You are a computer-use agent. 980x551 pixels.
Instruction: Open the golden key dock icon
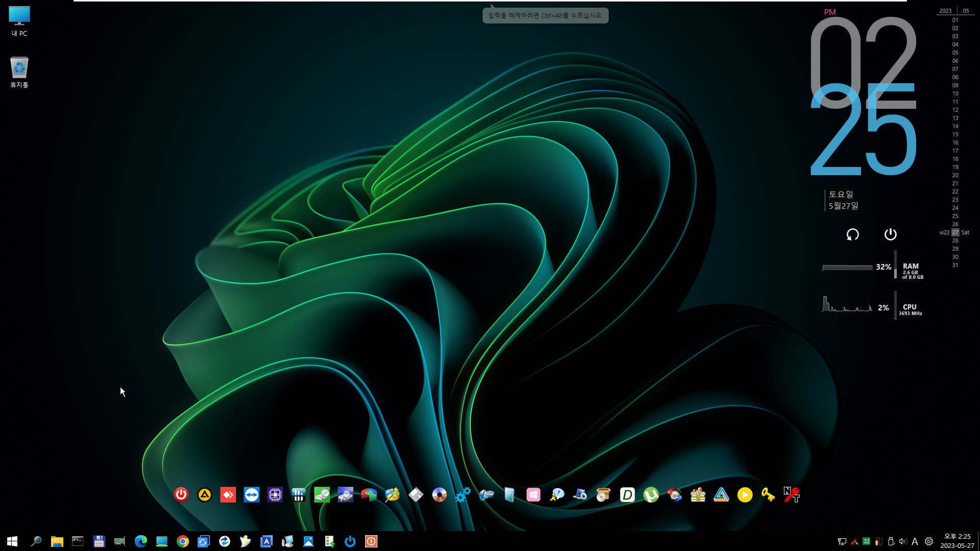click(x=768, y=494)
